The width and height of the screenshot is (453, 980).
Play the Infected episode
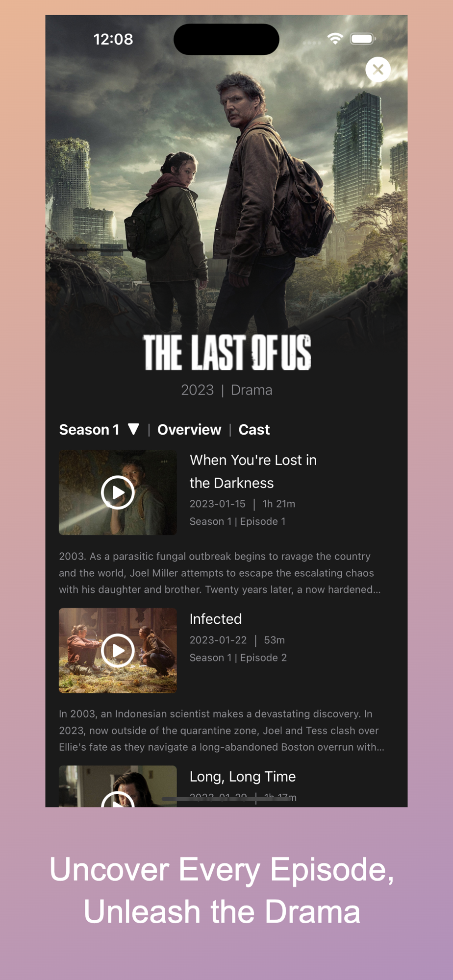click(118, 650)
